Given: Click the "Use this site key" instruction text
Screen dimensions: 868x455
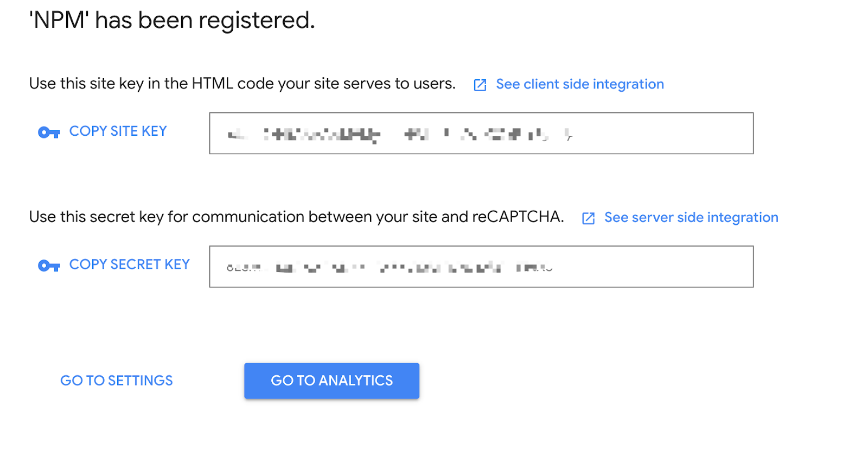Looking at the screenshot, I should [x=242, y=84].
